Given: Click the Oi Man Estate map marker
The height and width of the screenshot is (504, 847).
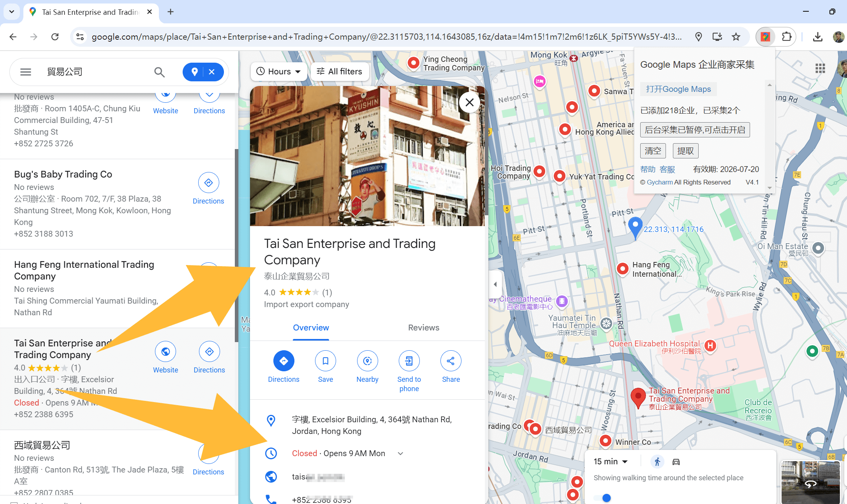Looking at the screenshot, I should [x=818, y=248].
